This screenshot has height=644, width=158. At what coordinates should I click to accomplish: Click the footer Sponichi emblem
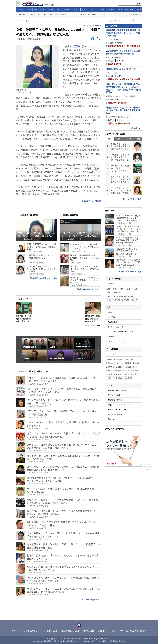[x=79, y=626]
